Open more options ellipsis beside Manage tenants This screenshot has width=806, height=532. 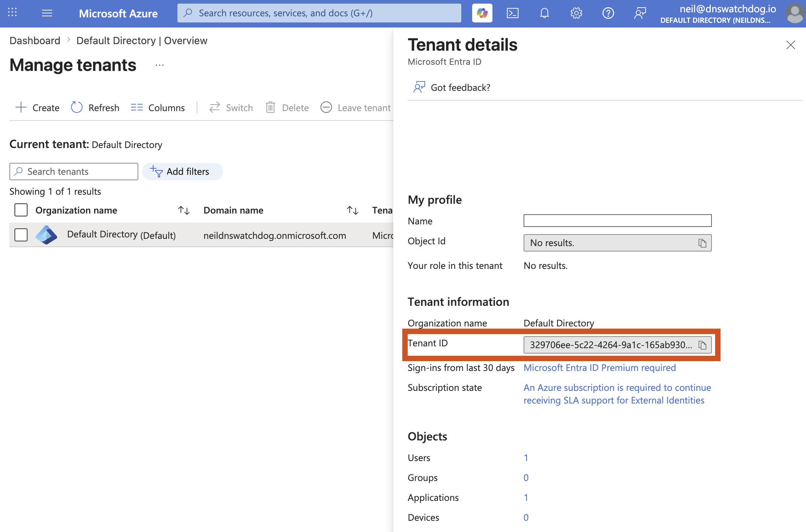click(x=160, y=66)
